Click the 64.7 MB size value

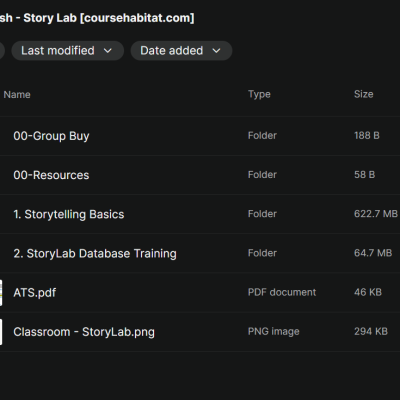point(373,253)
